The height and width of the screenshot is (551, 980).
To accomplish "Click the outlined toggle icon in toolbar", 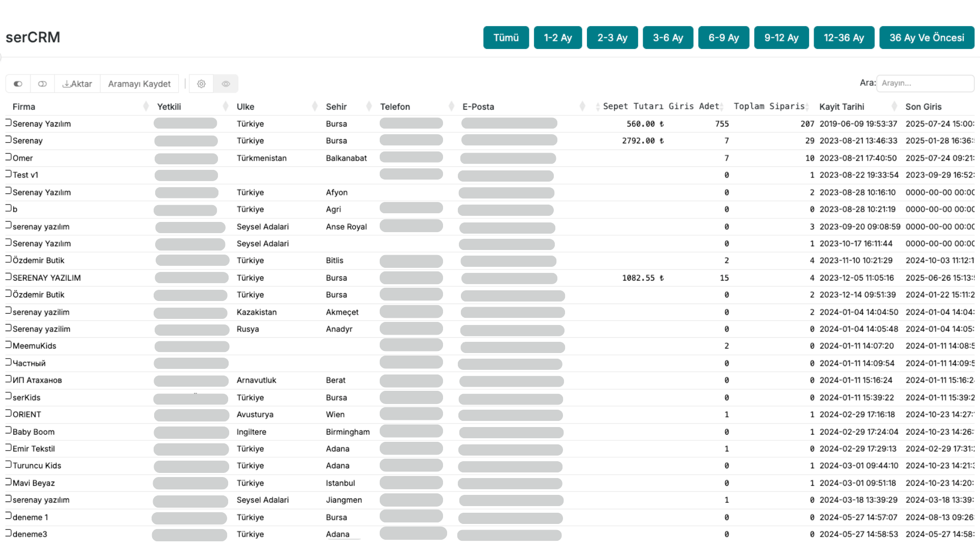I will 42,84.
